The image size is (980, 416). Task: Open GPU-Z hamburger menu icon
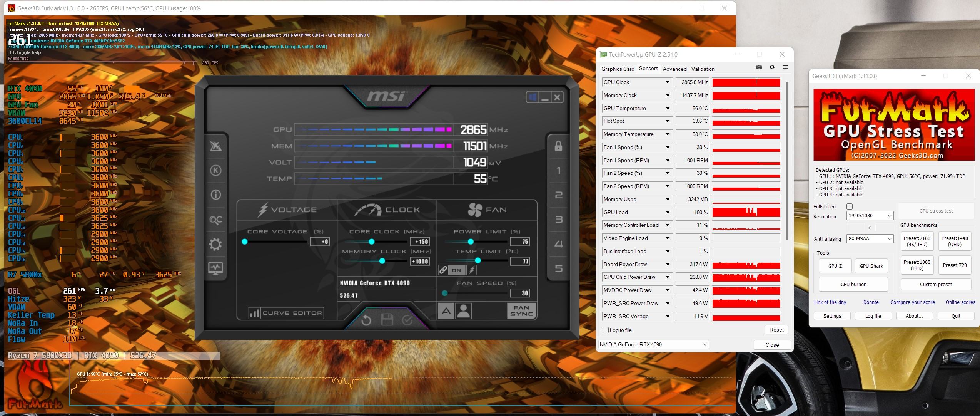pos(785,67)
